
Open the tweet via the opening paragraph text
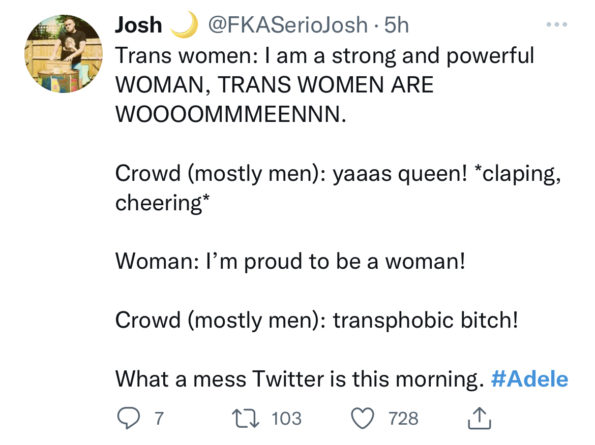(324, 85)
